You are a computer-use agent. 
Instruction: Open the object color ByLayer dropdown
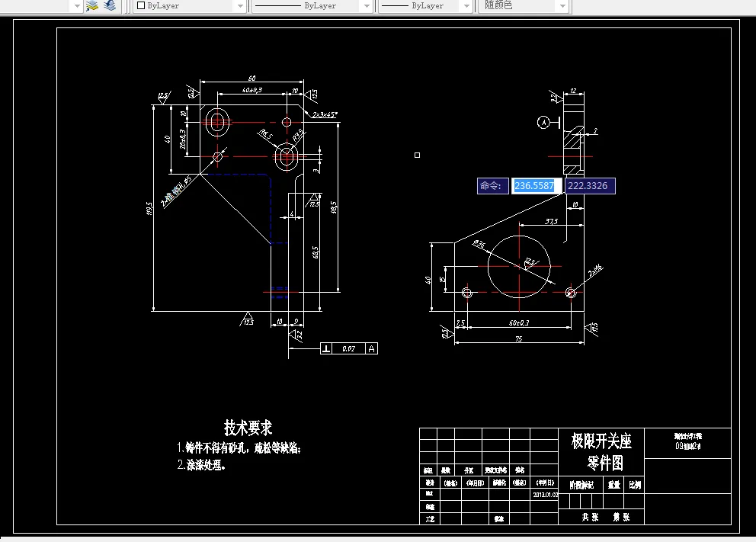(x=239, y=6)
